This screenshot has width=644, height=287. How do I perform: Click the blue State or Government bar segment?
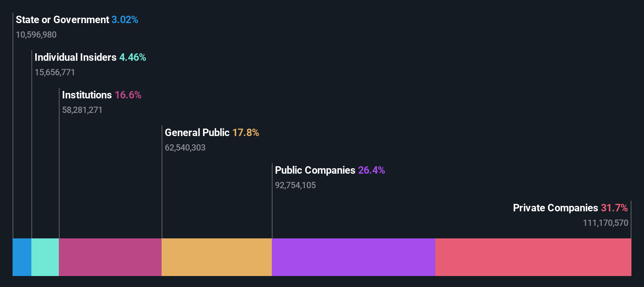22,257
